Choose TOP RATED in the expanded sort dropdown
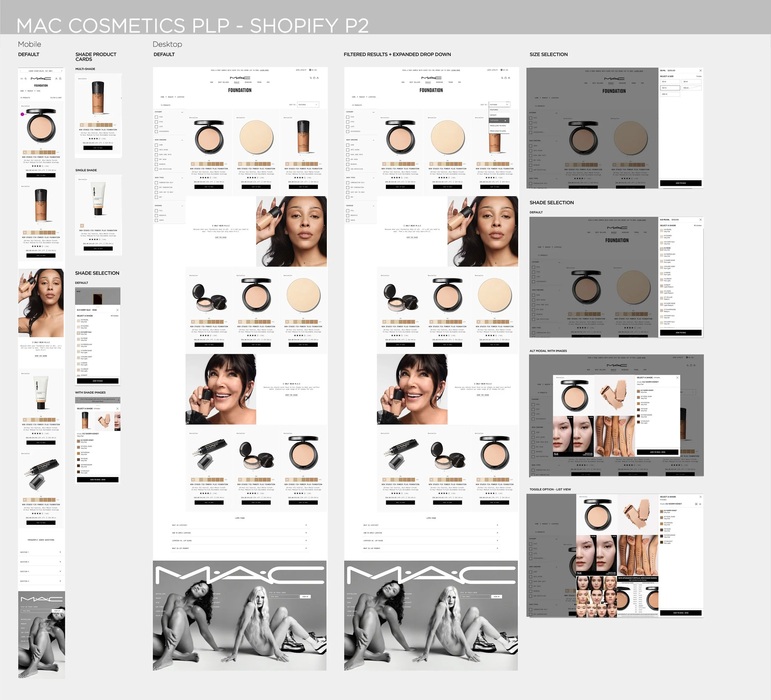771x700 pixels. pyautogui.click(x=495, y=120)
